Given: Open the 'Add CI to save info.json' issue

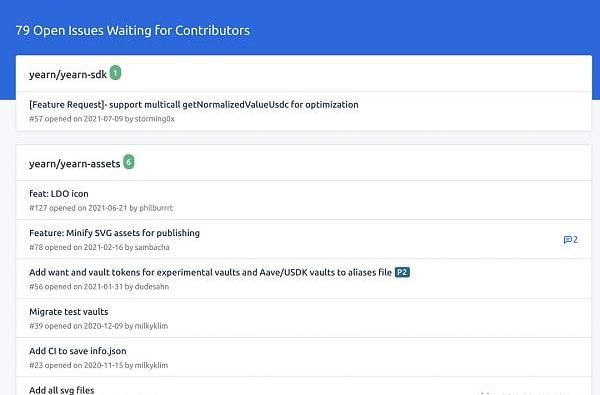Looking at the screenshot, I should coord(78,351).
